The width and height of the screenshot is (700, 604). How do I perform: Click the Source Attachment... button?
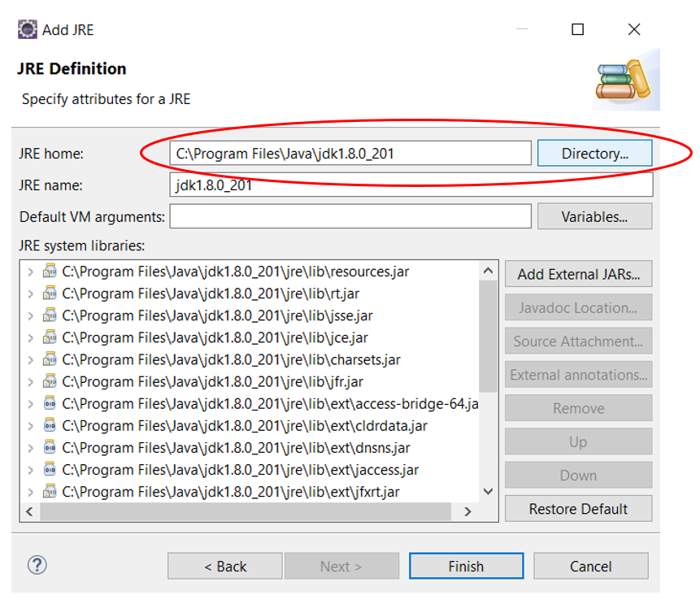(x=579, y=341)
